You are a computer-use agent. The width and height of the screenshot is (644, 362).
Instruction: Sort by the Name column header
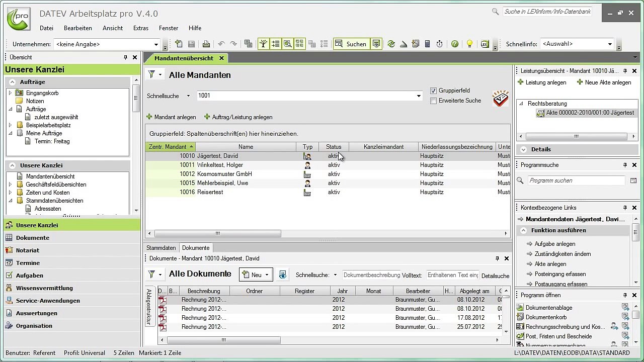pyautogui.click(x=246, y=147)
